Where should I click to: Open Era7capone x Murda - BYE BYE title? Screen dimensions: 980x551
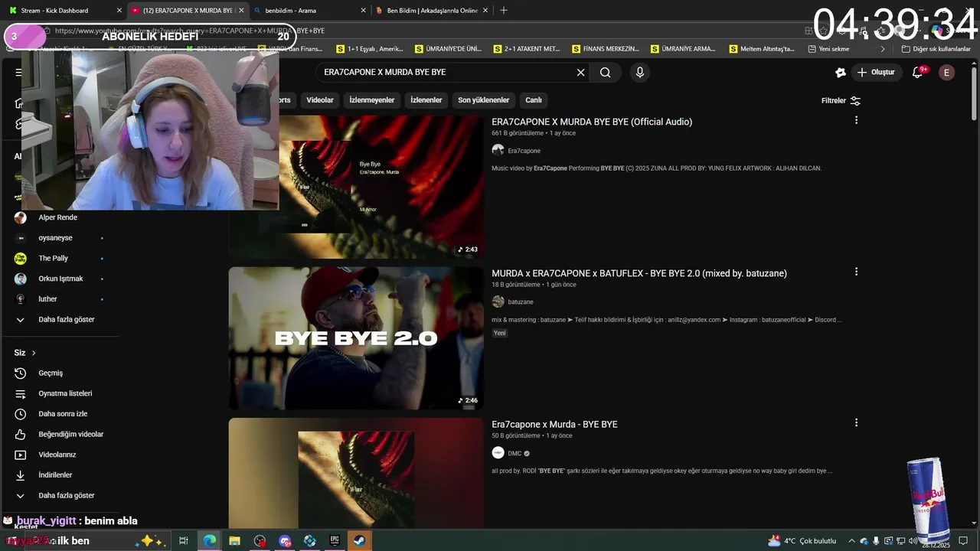tap(554, 425)
